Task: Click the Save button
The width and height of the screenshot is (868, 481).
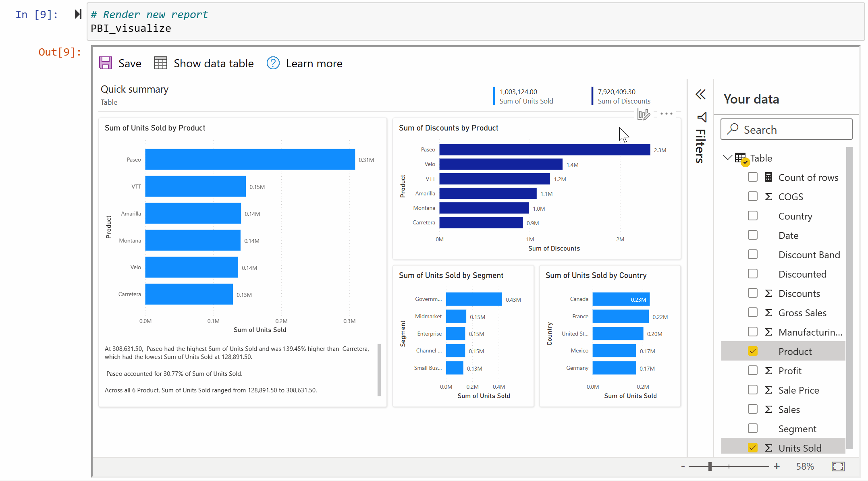Action: point(120,63)
